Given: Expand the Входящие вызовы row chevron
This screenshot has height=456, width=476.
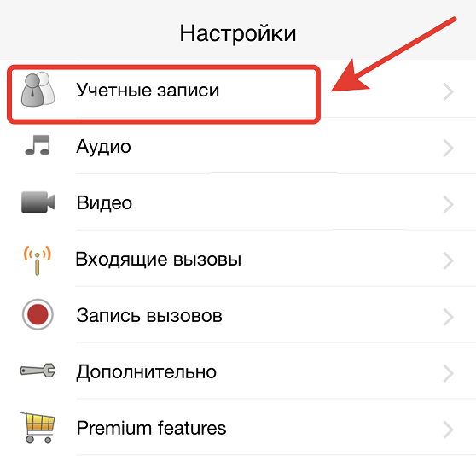Looking at the screenshot, I should pos(448,260).
